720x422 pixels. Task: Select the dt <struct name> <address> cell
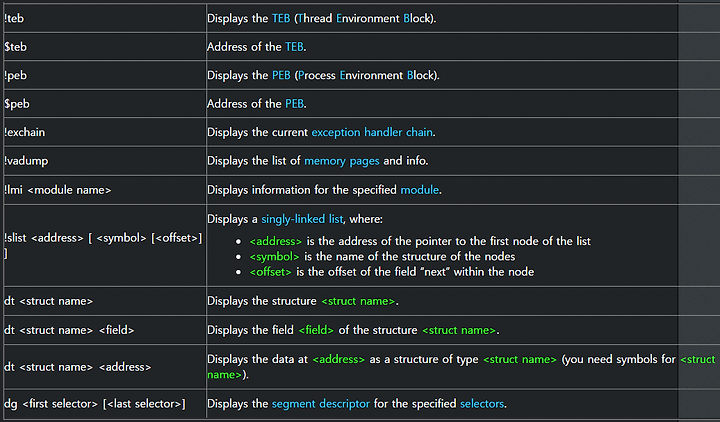pos(105,367)
